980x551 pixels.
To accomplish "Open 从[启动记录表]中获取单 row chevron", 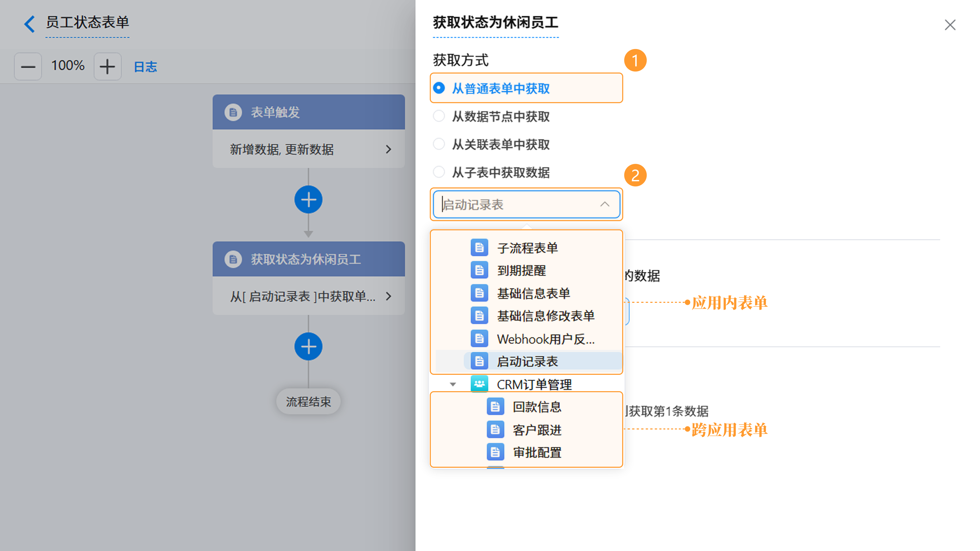I will point(388,296).
